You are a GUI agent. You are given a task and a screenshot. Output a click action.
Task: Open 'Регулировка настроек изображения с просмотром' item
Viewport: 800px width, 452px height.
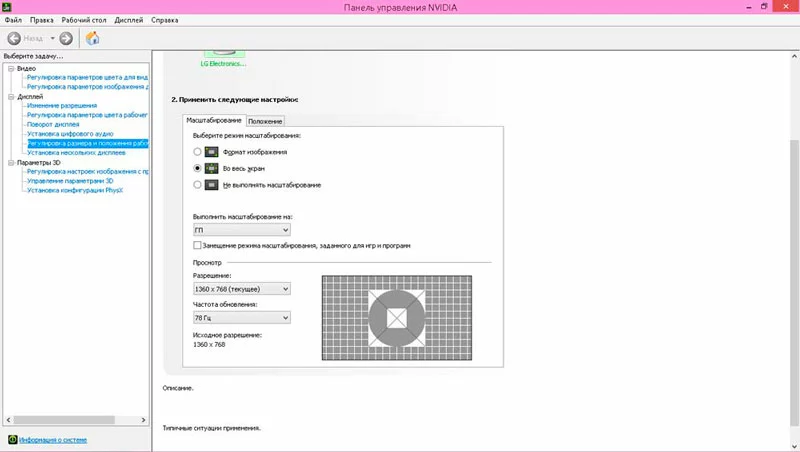(x=87, y=171)
